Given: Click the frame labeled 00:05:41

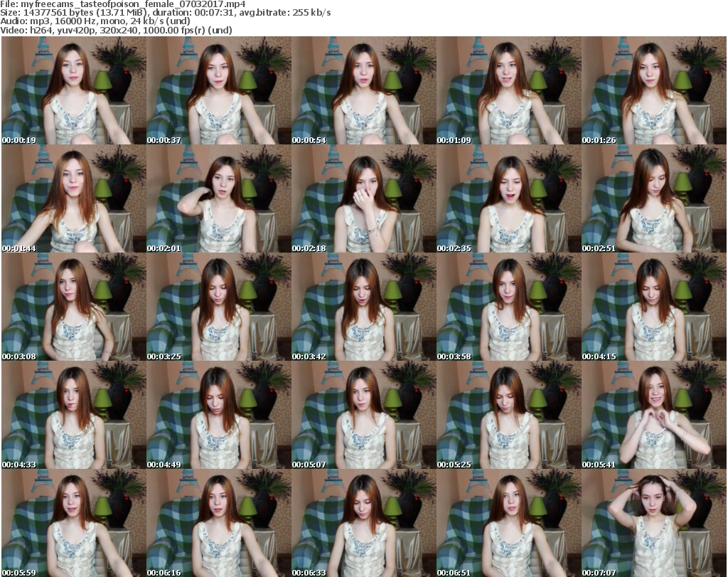Looking at the screenshot, I should pyautogui.click(x=654, y=415).
